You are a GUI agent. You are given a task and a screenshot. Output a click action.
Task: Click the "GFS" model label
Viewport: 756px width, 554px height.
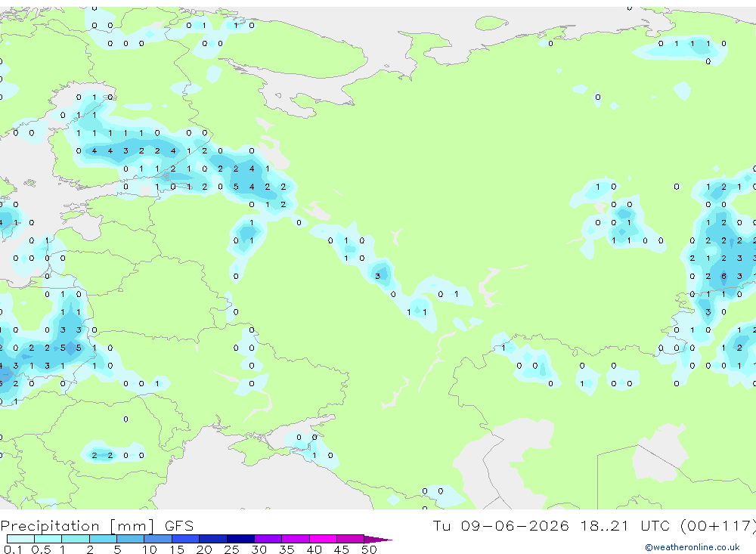(179, 526)
